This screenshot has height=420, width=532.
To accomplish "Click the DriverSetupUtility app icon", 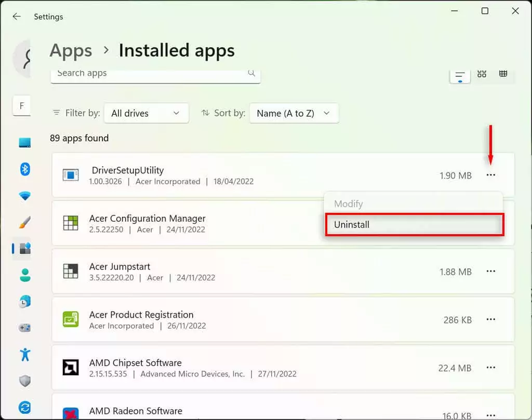I will pos(71,175).
